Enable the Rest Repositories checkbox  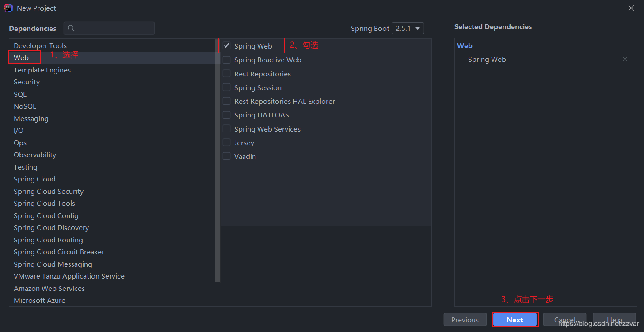click(227, 74)
